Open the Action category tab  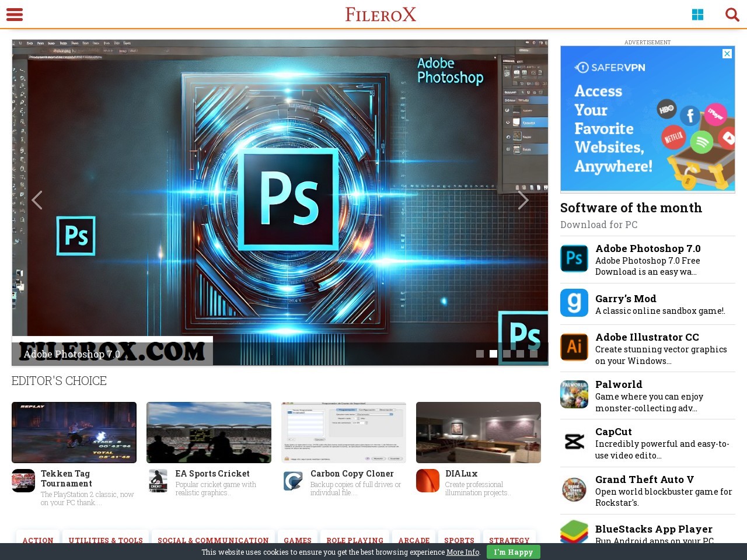[38, 540]
